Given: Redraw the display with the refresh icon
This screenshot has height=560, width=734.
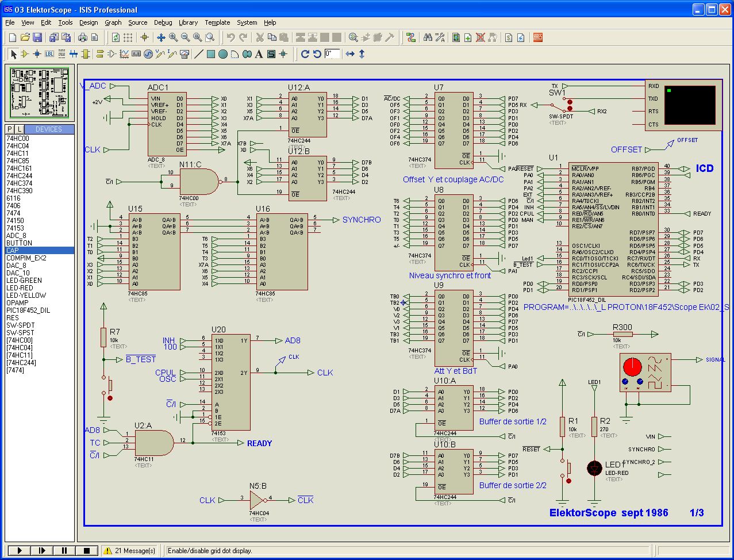Looking at the screenshot, I should tap(116, 37).
